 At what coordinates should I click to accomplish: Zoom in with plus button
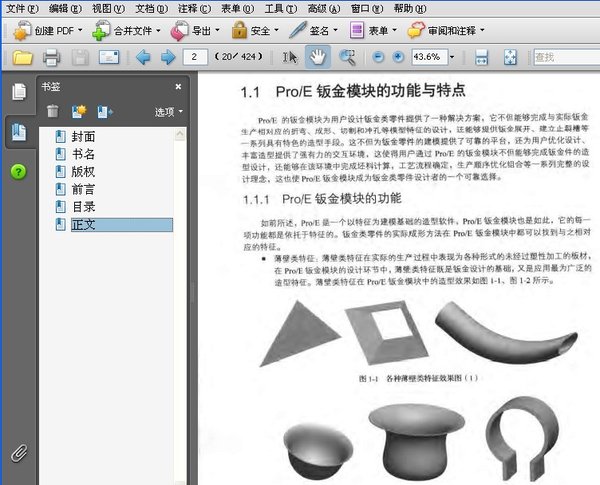click(398, 57)
